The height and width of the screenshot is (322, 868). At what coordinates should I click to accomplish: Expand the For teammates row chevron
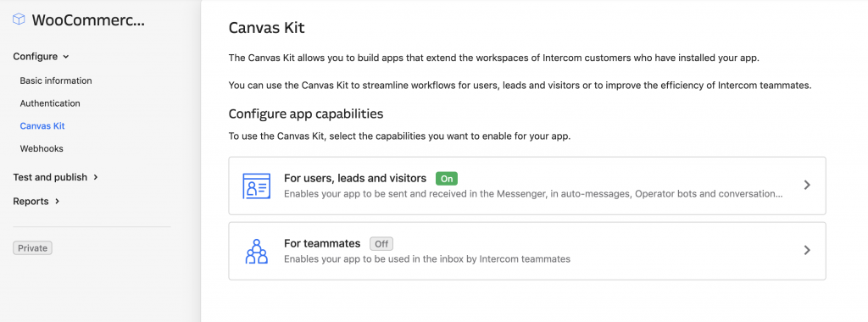click(807, 250)
